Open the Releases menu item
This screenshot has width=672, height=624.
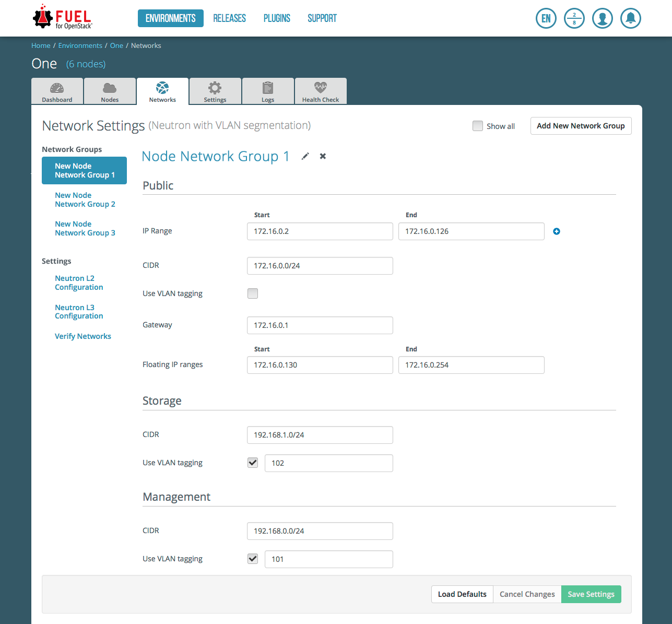[229, 18]
